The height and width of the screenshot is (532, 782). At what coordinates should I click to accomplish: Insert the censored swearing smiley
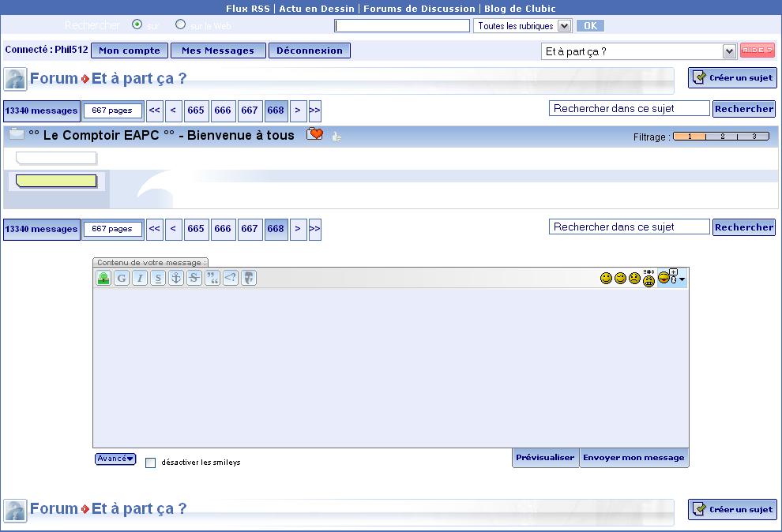(x=649, y=278)
